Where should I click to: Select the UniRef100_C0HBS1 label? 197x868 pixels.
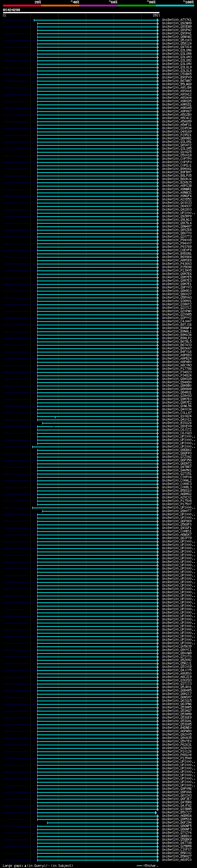(x=176, y=531)
